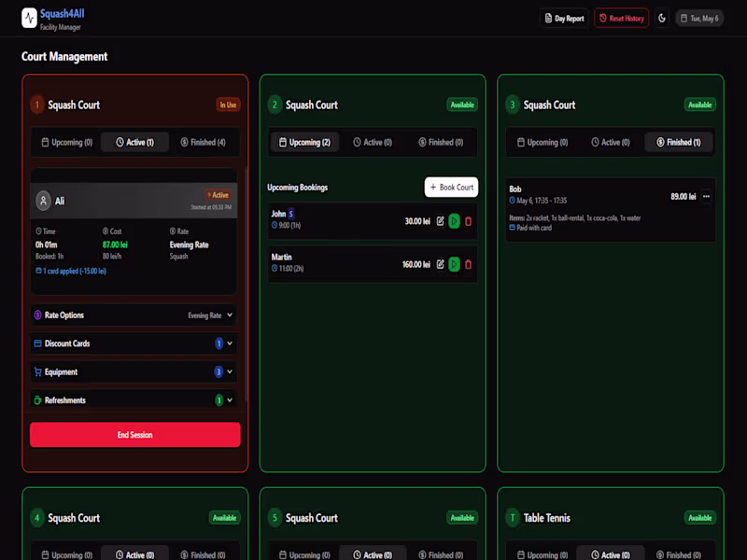Click the Court Management heading
The height and width of the screenshot is (560, 747).
[x=64, y=57]
